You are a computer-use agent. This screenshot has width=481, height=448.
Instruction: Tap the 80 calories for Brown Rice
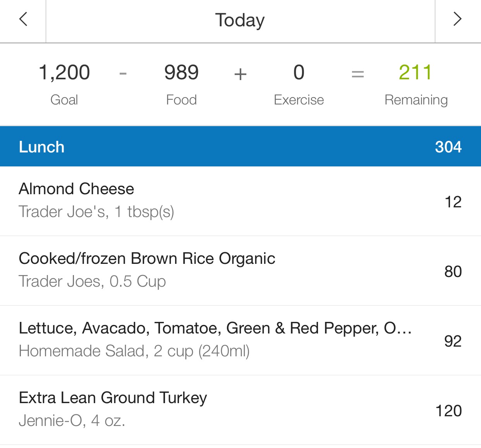[453, 272]
